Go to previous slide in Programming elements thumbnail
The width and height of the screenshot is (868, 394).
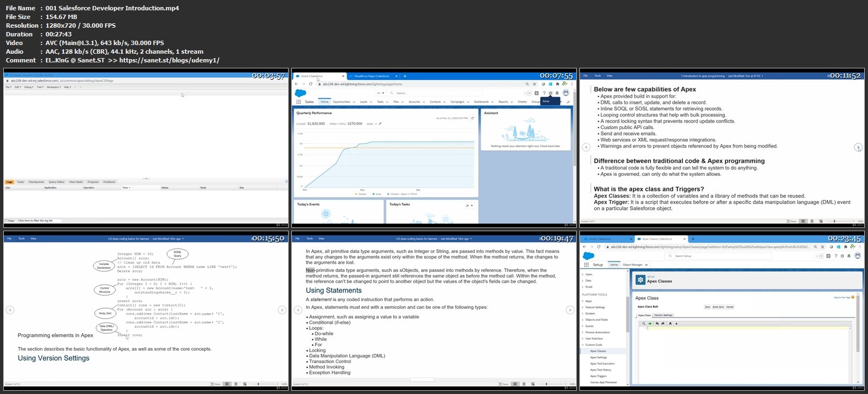click(10, 310)
